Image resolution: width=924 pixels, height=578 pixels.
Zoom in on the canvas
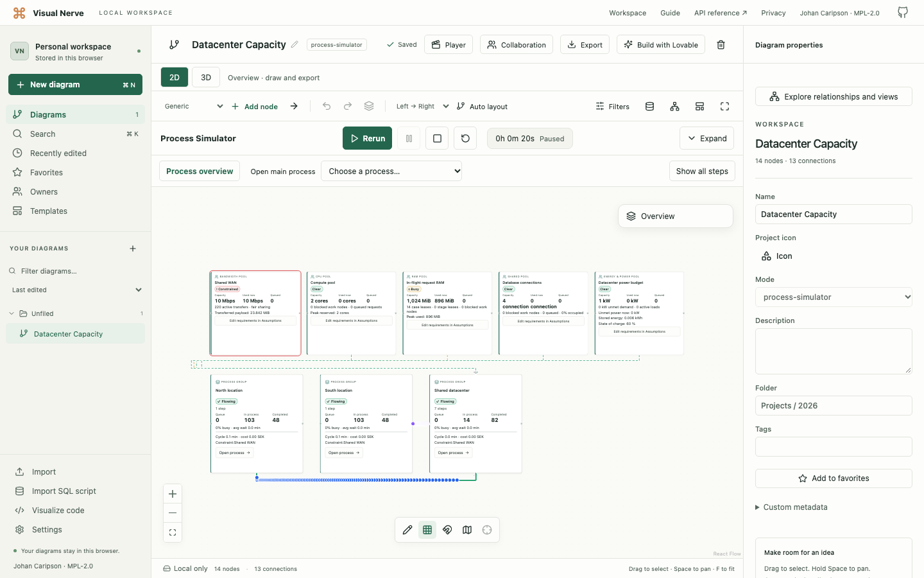[173, 494]
